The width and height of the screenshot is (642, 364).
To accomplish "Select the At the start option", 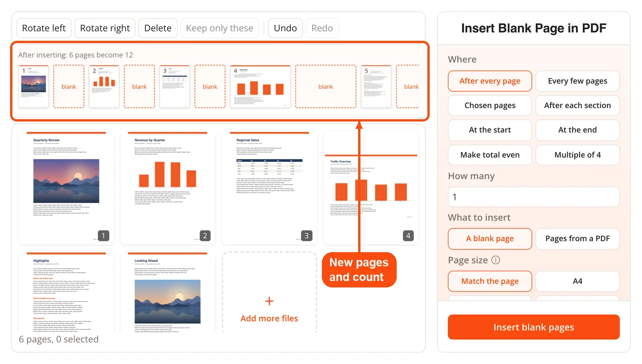I will point(490,130).
